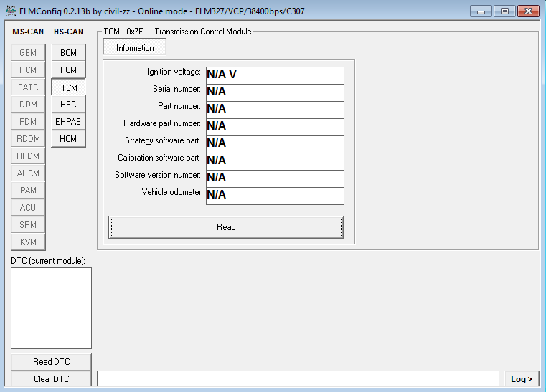Click the Vehicle odometer field
The width and height of the screenshot is (546, 392).
point(275,195)
